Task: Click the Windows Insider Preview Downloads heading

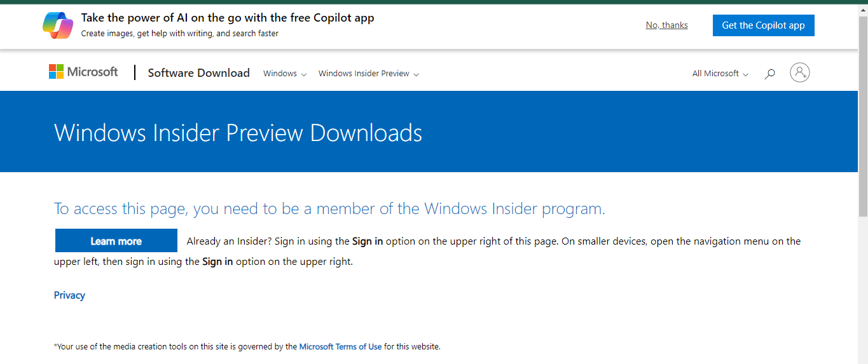Action: tap(238, 133)
